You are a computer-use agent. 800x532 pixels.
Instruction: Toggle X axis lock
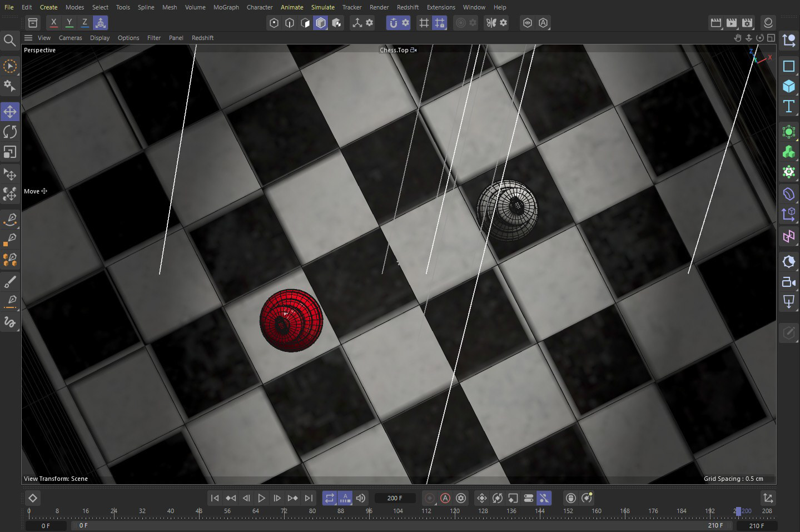pyautogui.click(x=53, y=23)
